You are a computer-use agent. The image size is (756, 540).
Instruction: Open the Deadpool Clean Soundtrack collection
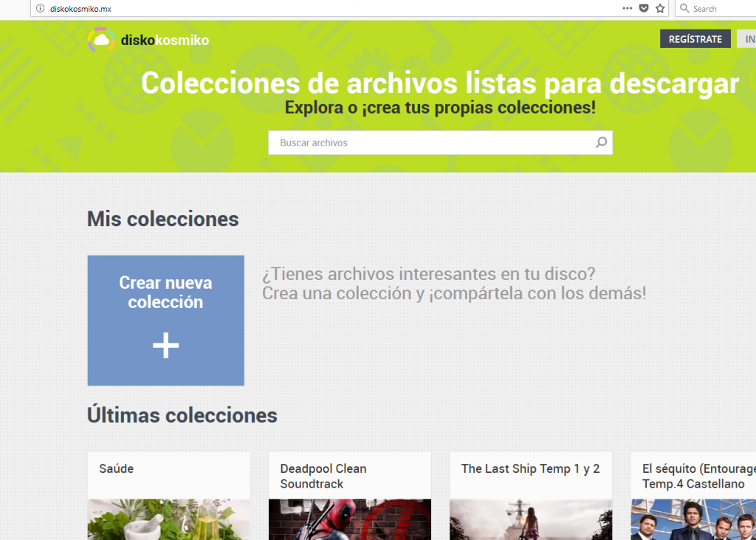323,476
